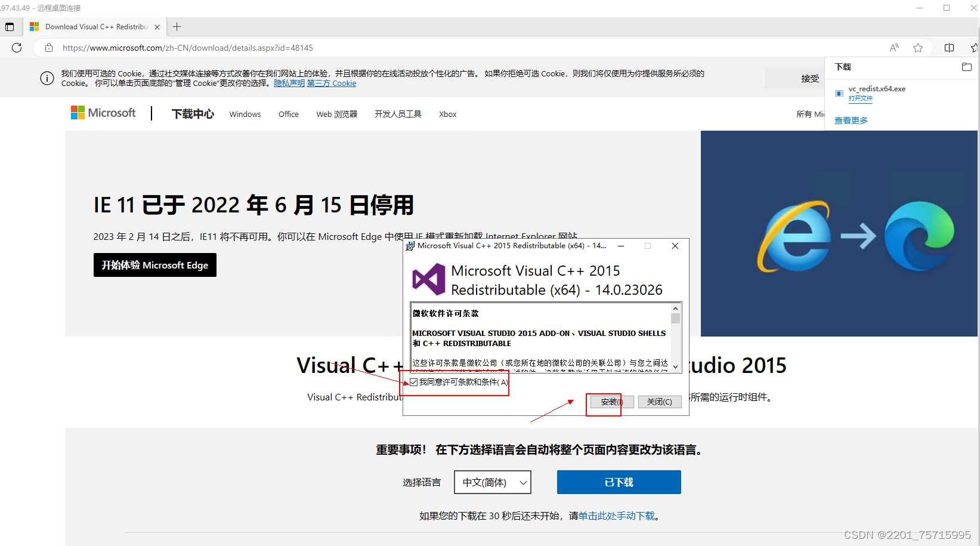Open the language selection dropdown
980x546 pixels.
[x=492, y=482]
